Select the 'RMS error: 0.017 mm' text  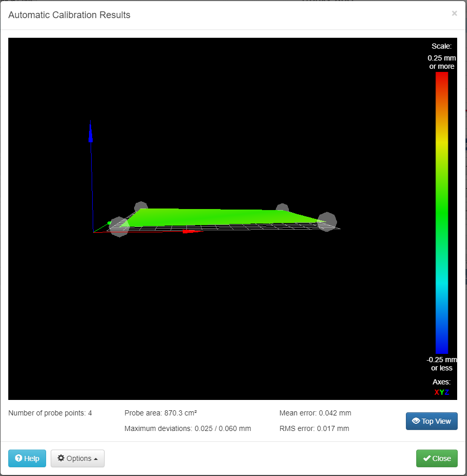(x=314, y=428)
